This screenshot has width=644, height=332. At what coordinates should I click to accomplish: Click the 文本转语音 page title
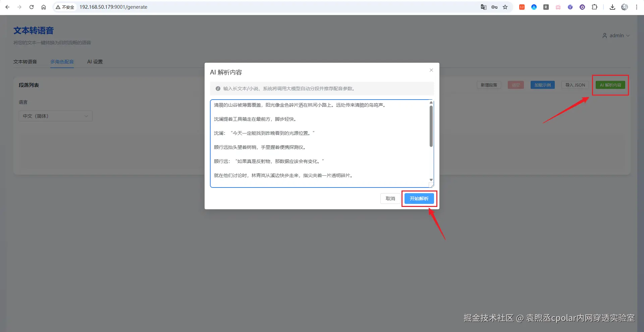click(34, 31)
